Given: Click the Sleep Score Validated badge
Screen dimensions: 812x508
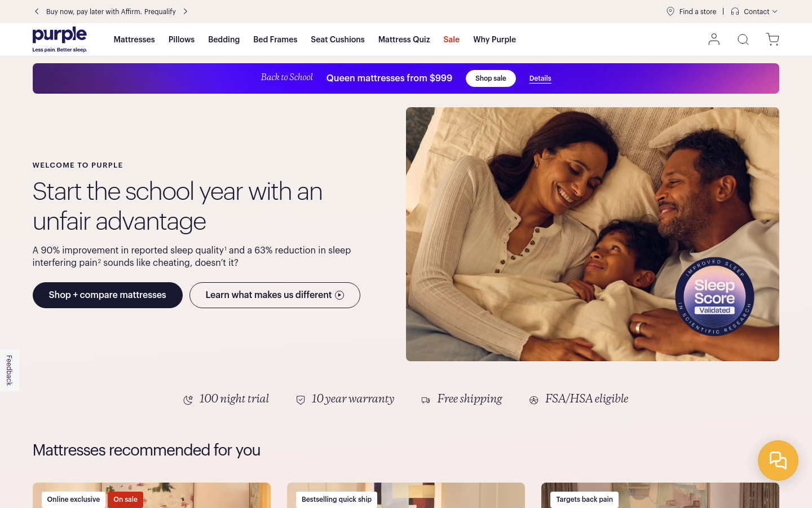Looking at the screenshot, I should point(714,297).
